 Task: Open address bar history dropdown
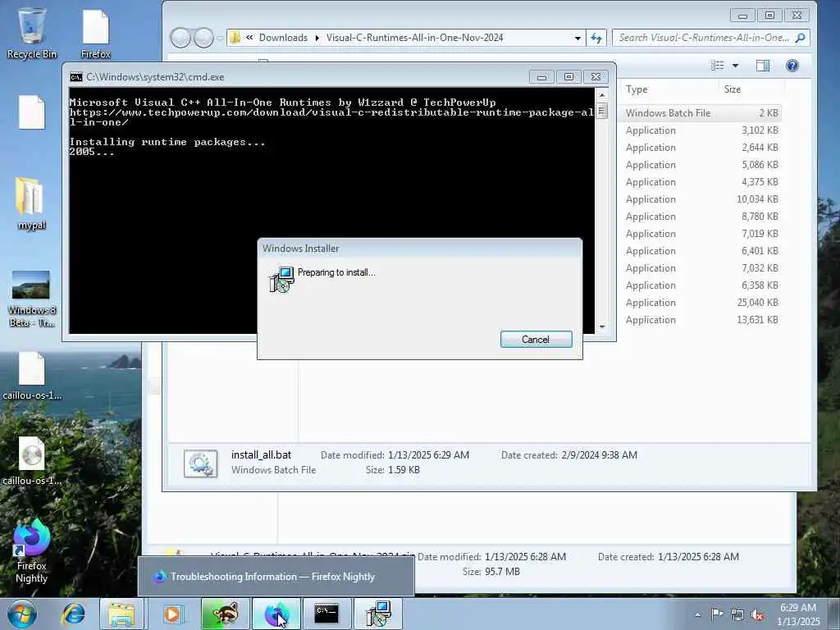[x=577, y=38]
